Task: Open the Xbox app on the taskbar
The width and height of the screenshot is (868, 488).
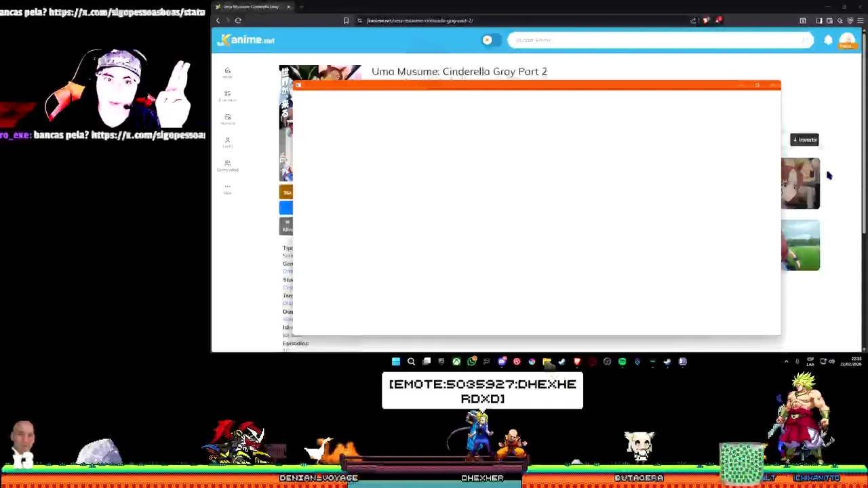Action: pyautogui.click(x=456, y=362)
